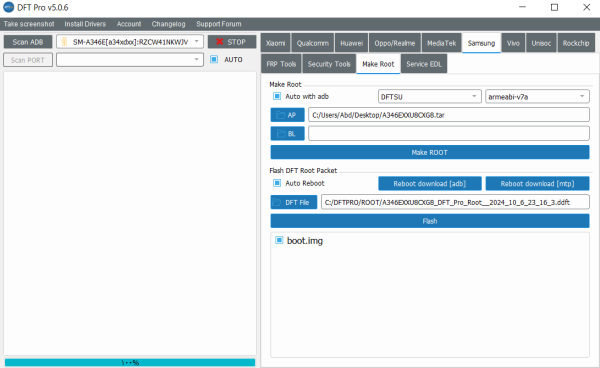Click the DFT Pro app logo icon
600x368 pixels.
click(8, 7)
